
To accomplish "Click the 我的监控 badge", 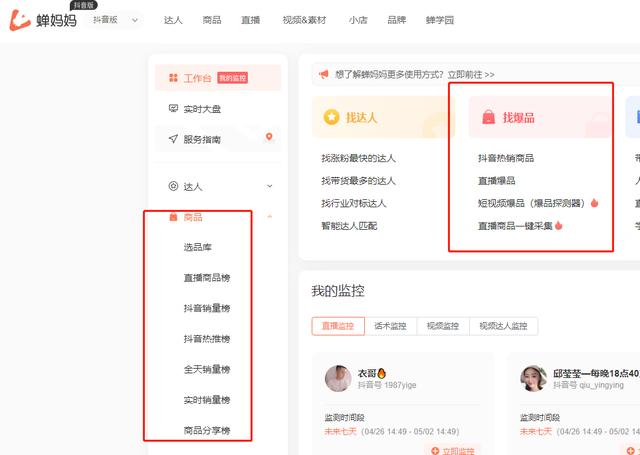I will (x=233, y=78).
